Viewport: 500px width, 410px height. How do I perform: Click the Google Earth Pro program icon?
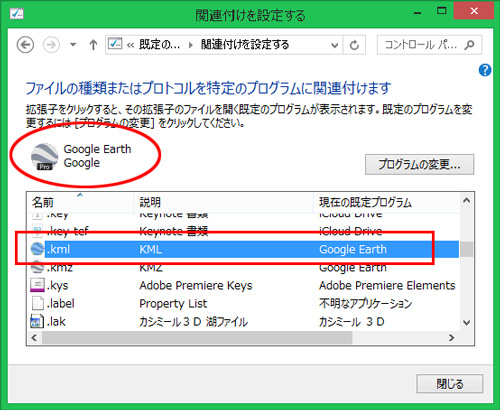44,157
